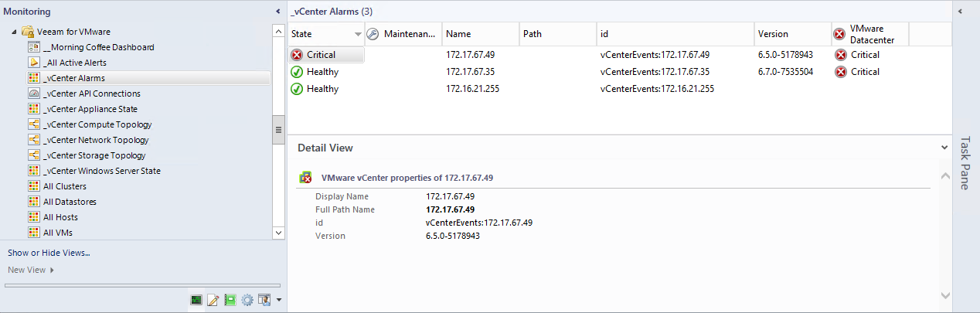This screenshot has height=313, width=980.
Task: Select _vCenter API Connections view
Action: click(91, 94)
